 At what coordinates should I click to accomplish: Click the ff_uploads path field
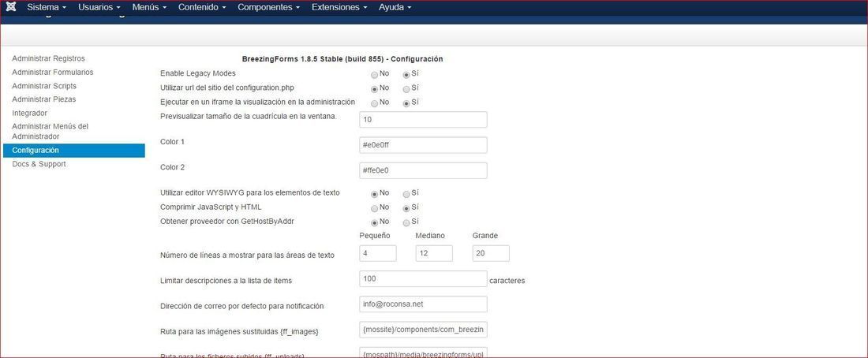click(423, 353)
